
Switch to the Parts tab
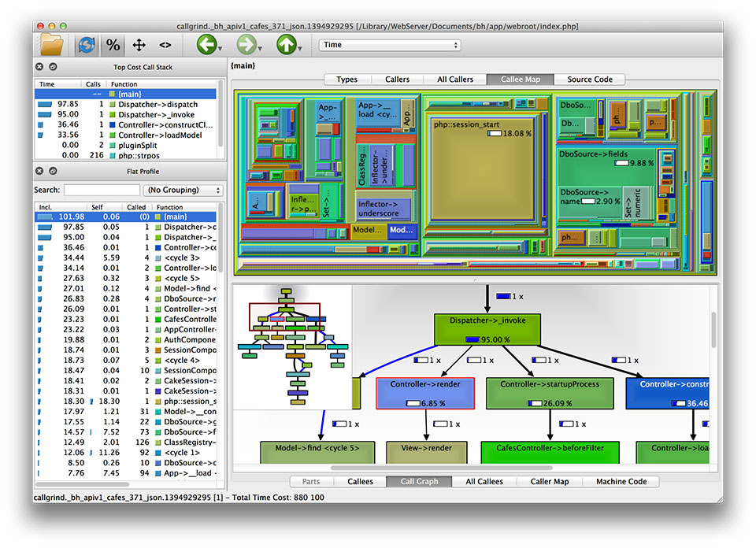pyautogui.click(x=311, y=482)
